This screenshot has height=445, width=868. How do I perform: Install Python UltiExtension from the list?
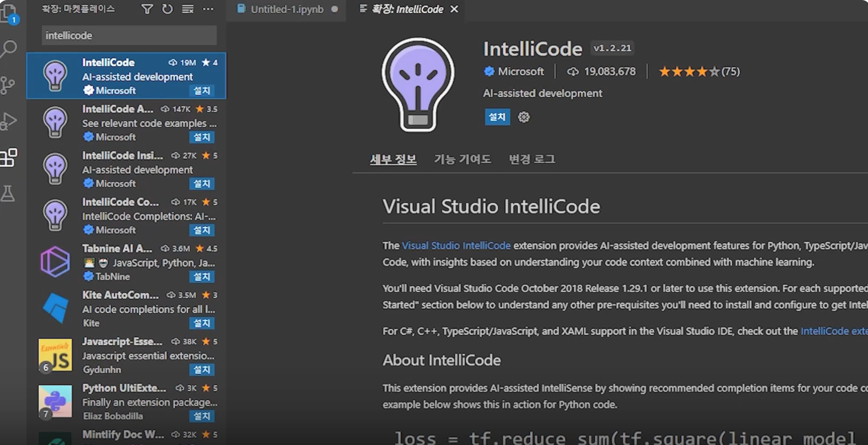[x=202, y=416]
